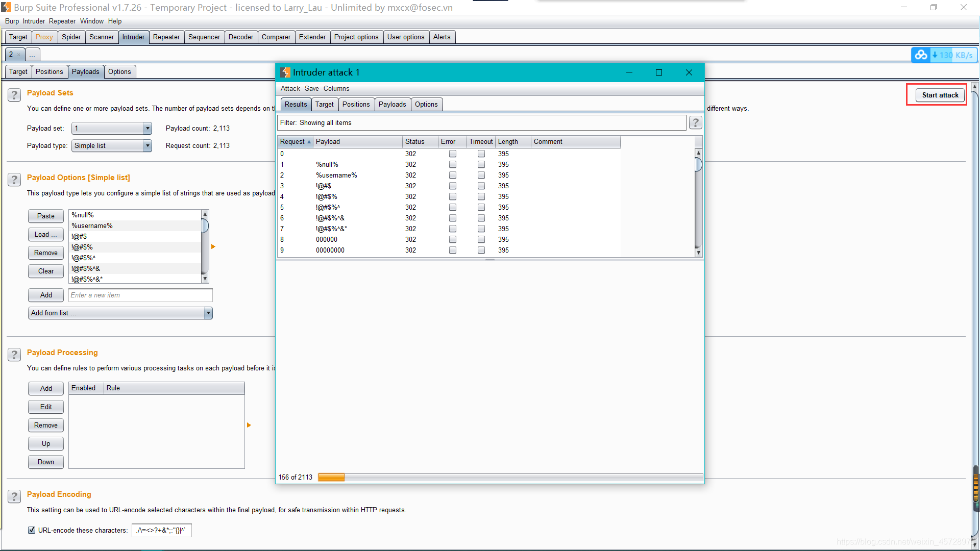Image resolution: width=980 pixels, height=551 pixels.
Task: Toggle the URL-encode these characters checkbox
Action: tap(32, 530)
